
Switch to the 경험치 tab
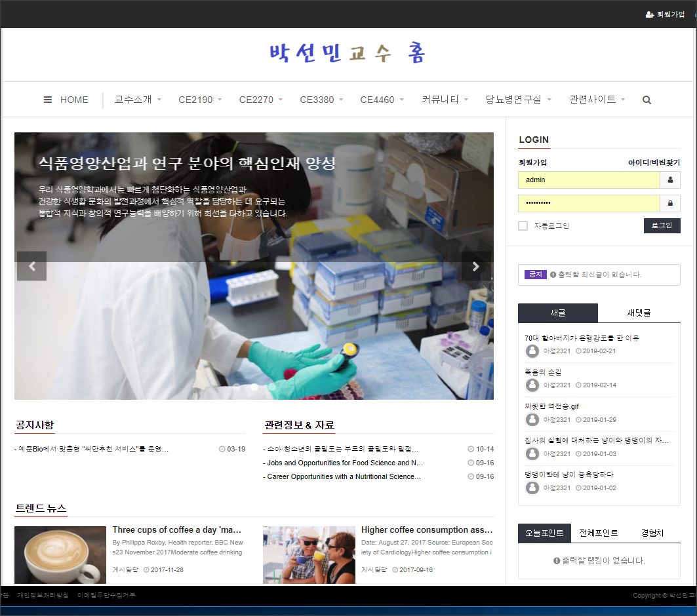[x=652, y=533]
